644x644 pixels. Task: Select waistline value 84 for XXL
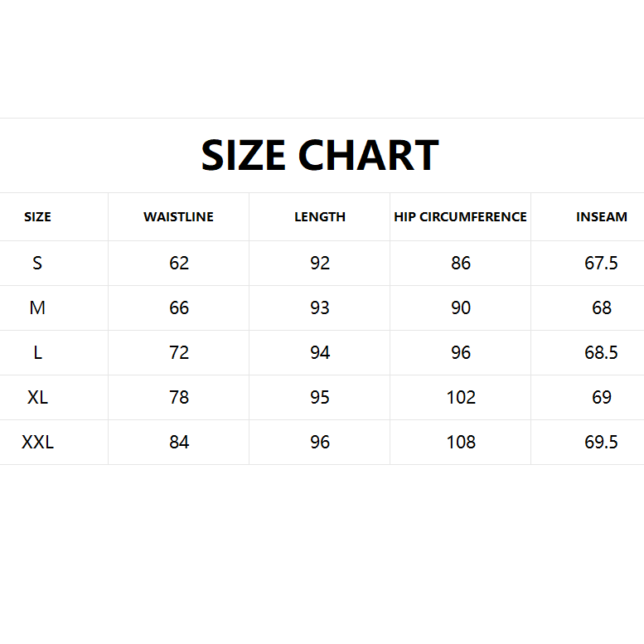[179, 443]
